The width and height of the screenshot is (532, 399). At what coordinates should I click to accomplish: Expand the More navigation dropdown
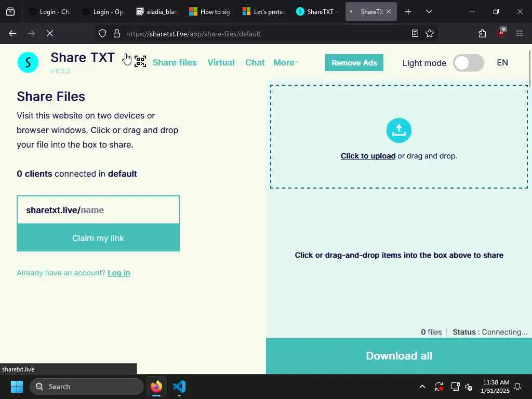point(286,62)
